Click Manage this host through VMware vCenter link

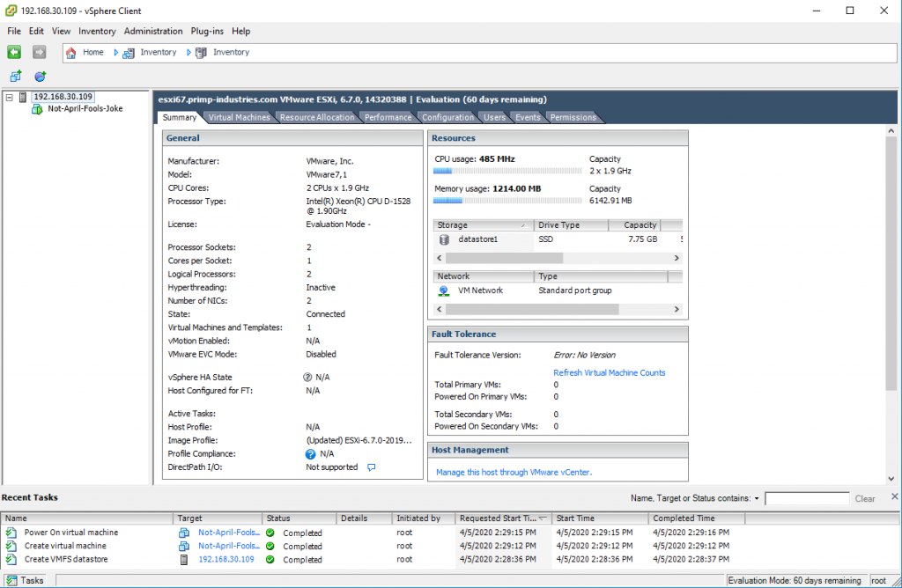coord(514,473)
